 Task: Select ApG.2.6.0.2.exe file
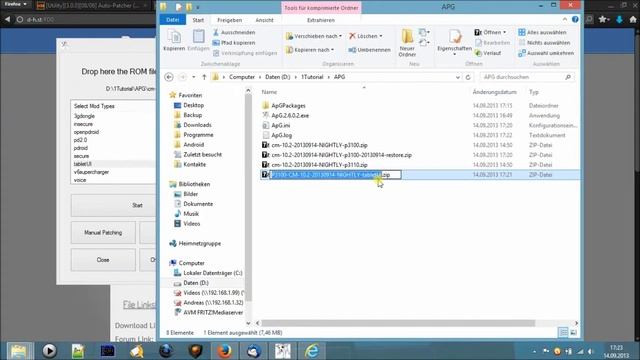tap(290, 116)
